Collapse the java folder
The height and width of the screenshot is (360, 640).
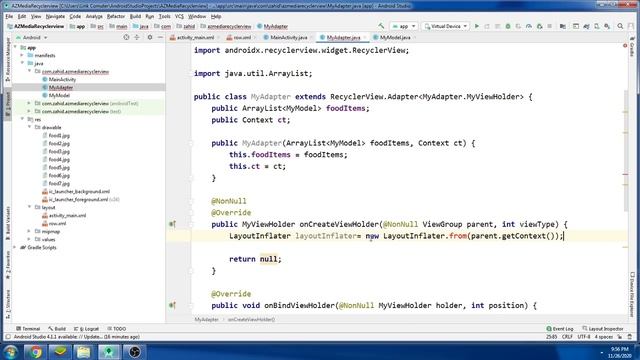click(22, 63)
